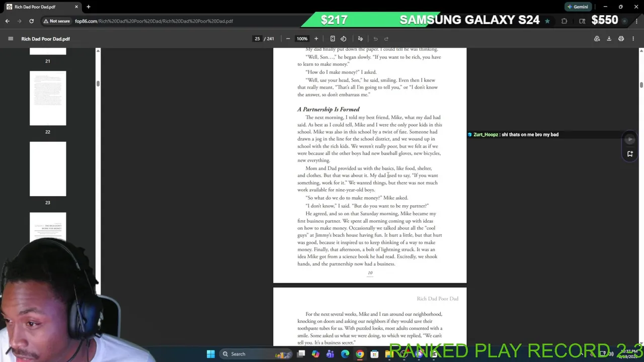644x362 pixels.
Task: Select the Rich Dad Poor Dad.pdf browser tab
Action: click(42, 7)
